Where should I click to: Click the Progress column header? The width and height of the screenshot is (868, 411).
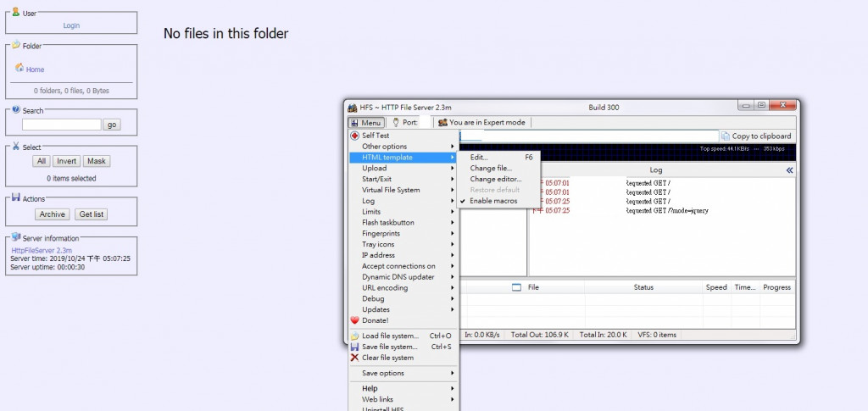click(x=776, y=287)
